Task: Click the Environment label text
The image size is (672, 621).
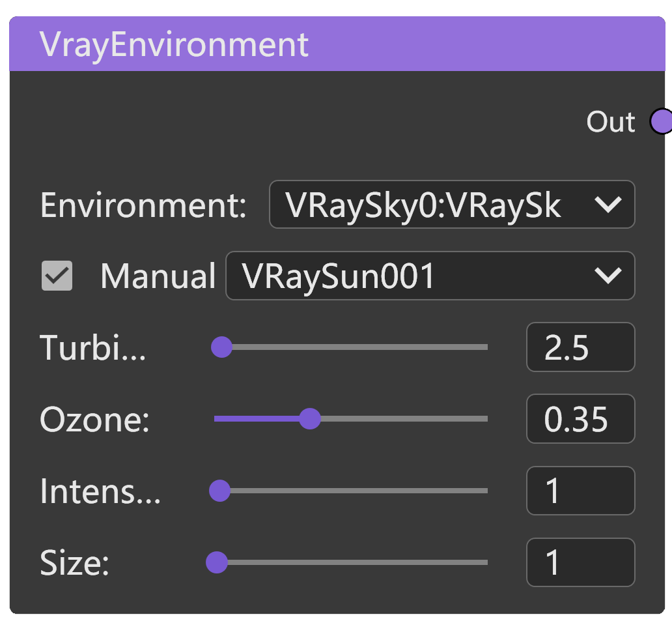Action: (143, 205)
